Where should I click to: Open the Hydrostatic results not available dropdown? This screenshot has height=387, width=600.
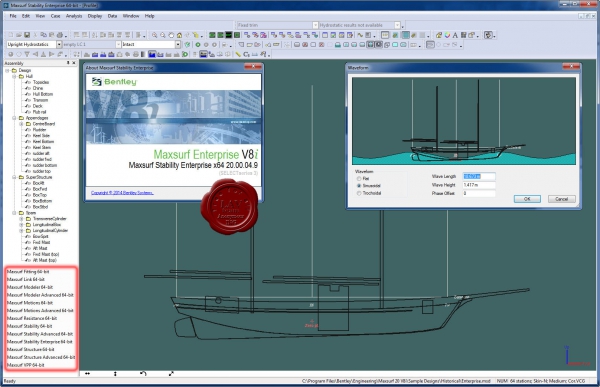pyautogui.click(x=398, y=25)
